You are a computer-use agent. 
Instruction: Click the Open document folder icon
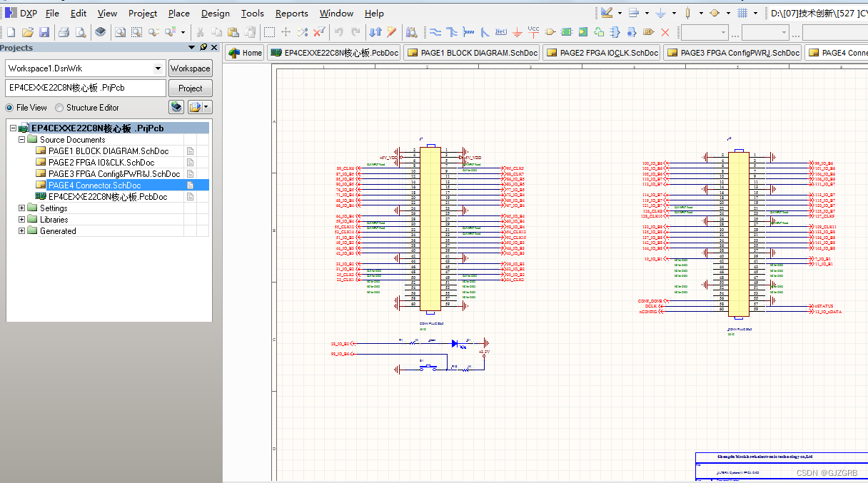point(28,32)
